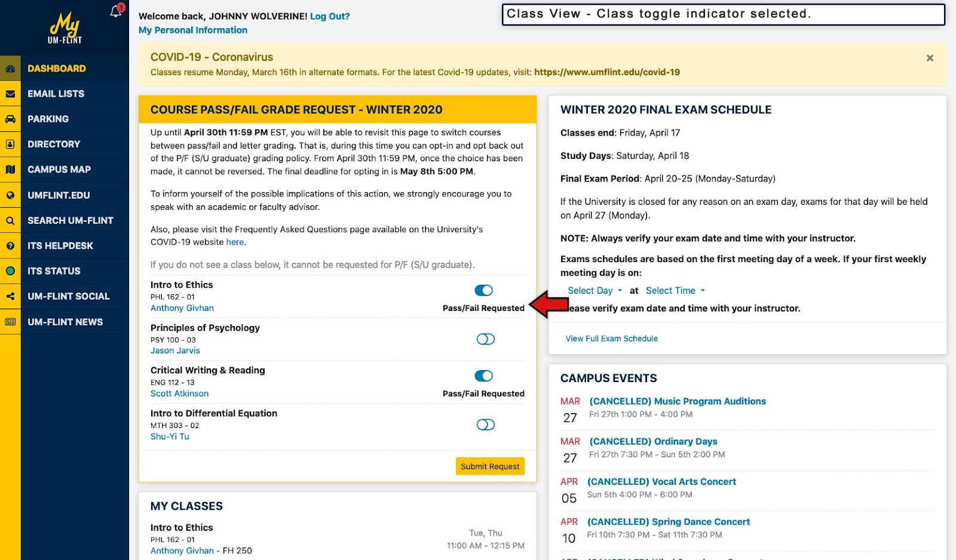Screen dimensions: 956x560
Task: Open the notifications bell icon
Action: click(x=116, y=11)
